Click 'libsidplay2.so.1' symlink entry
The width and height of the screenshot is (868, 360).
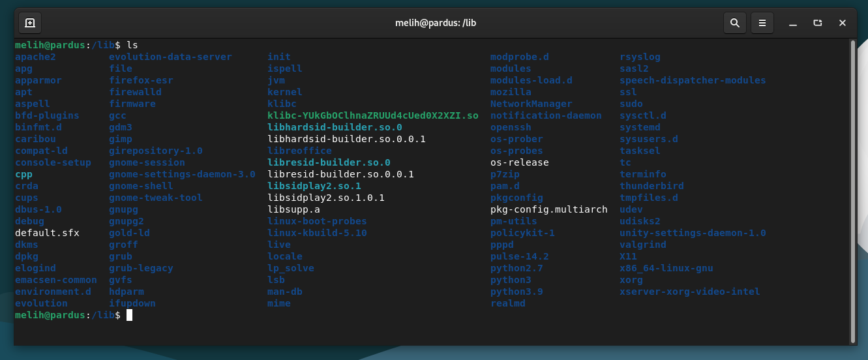click(x=314, y=186)
